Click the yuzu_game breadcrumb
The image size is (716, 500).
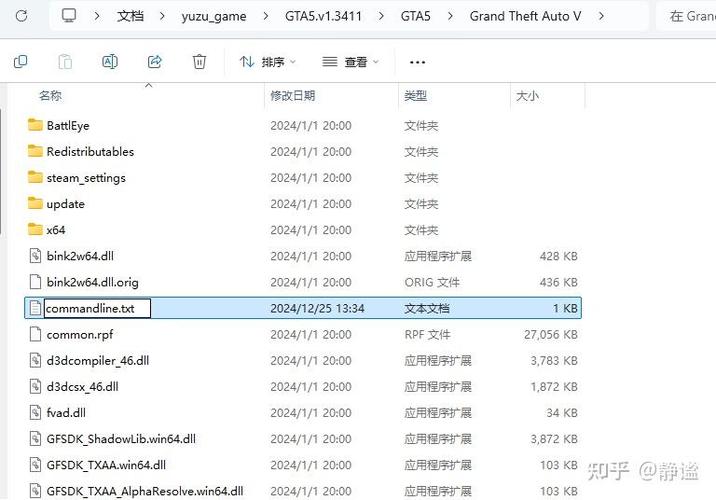214,17
